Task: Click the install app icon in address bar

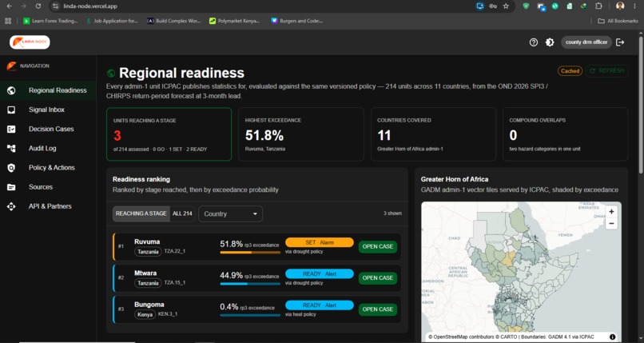Action: (479, 6)
